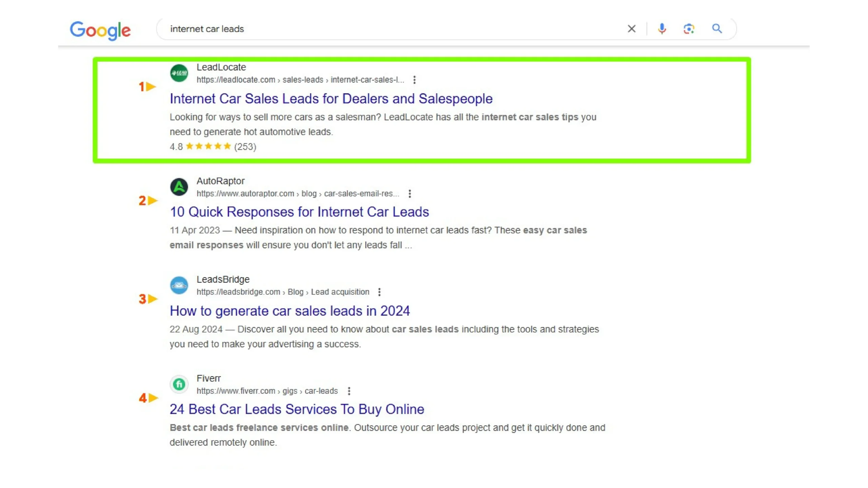868x488 pixels.
Task: Open 'Internet Car Sales Leads for Dealers' link
Action: 331,99
